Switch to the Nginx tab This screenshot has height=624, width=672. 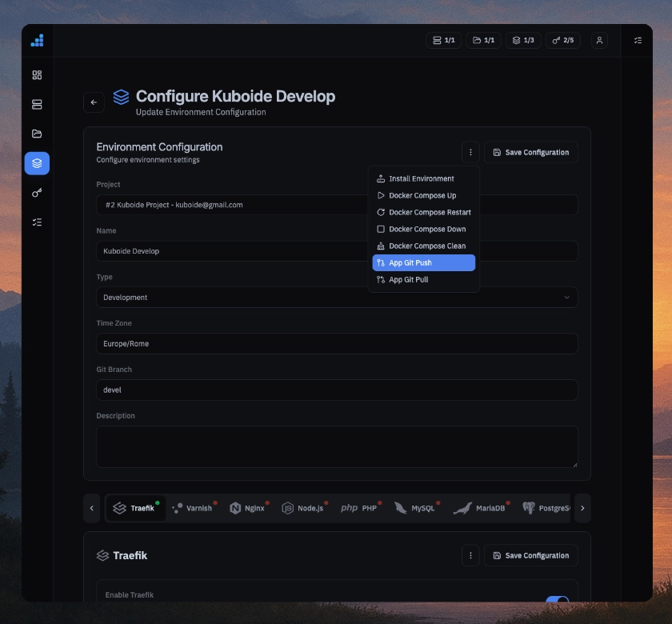pyautogui.click(x=247, y=508)
